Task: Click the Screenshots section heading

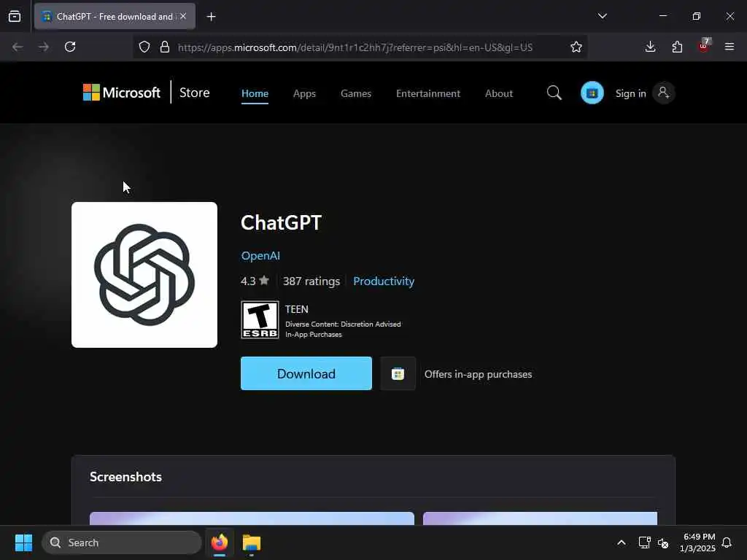Action: click(125, 477)
